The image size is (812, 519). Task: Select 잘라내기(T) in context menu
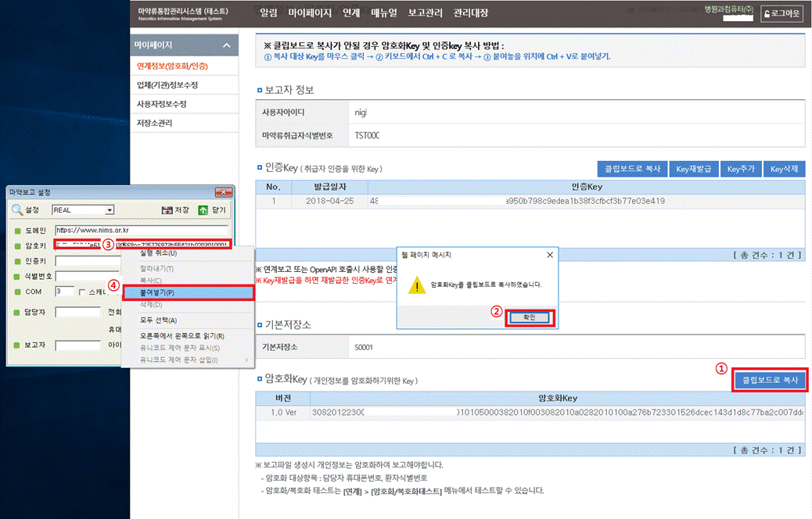188,269
